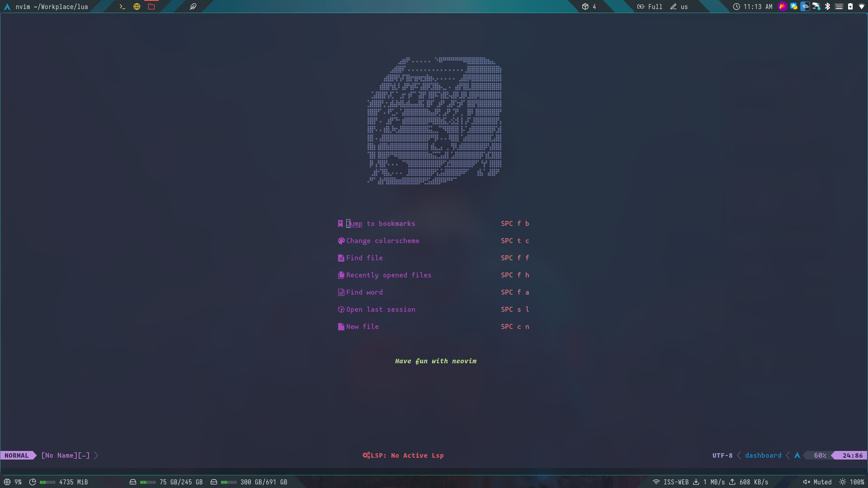Screen dimensions: 868x488
Task: Click the red folder workspace icon
Action: coord(151,7)
